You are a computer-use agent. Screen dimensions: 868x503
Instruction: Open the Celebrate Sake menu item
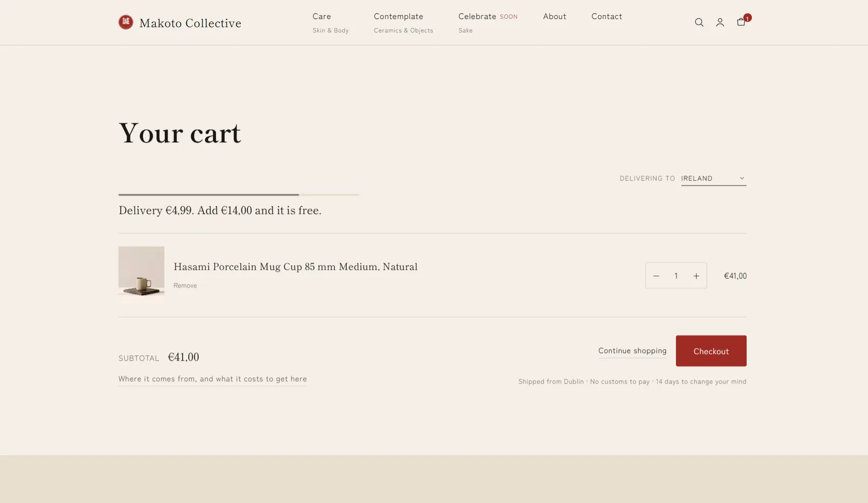coord(487,23)
